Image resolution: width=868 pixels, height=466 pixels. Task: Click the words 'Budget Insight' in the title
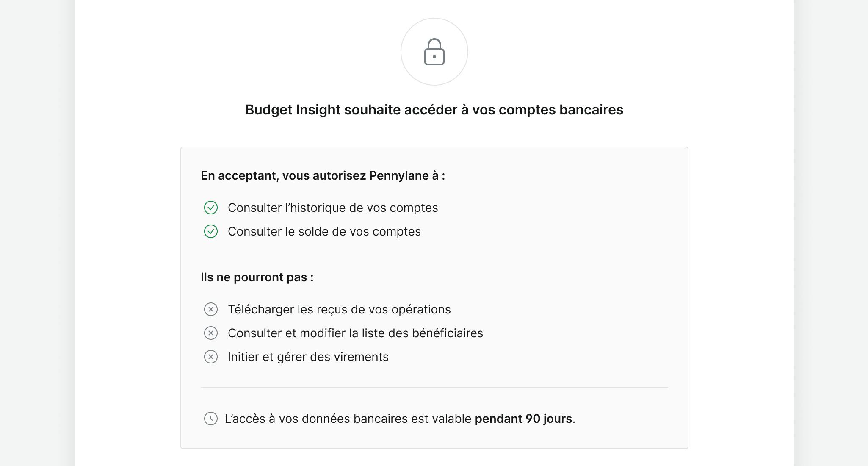[x=293, y=110]
